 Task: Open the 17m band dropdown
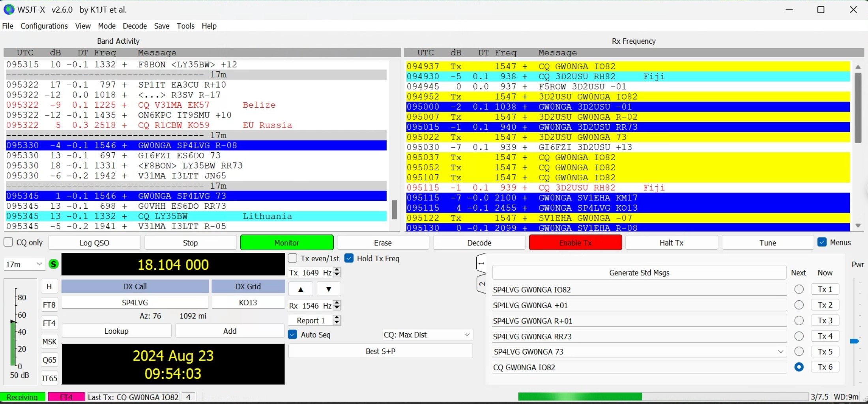[24, 264]
